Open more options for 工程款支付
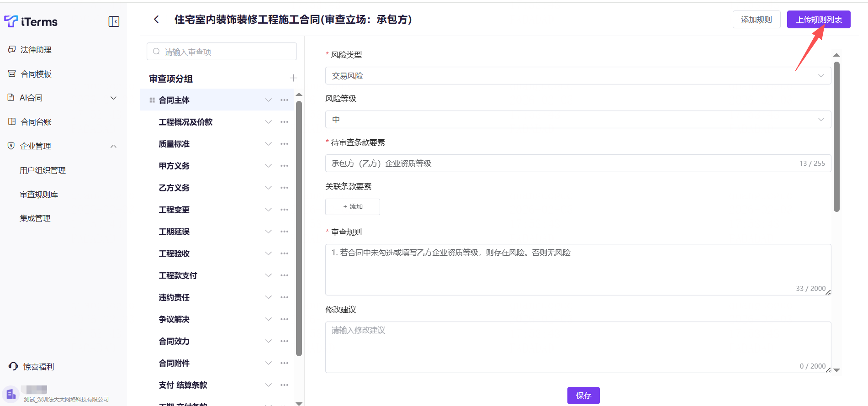868x406 pixels. pos(284,275)
